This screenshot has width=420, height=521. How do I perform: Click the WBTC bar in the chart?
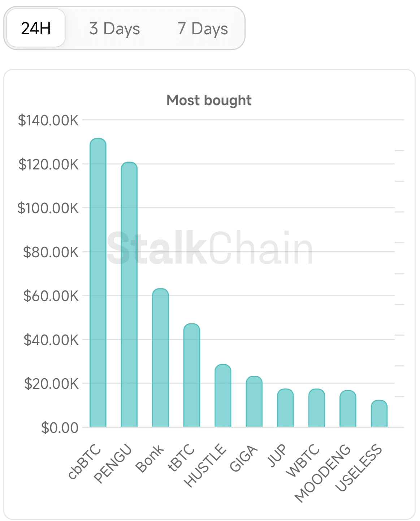(x=317, y=408)
